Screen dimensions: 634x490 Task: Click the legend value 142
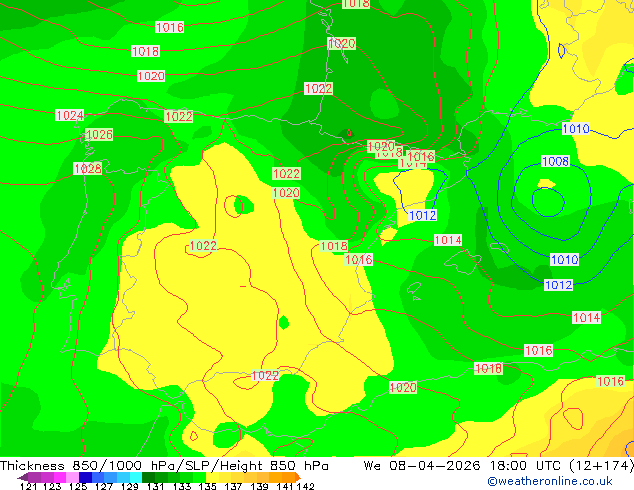[x=305, y=486]
